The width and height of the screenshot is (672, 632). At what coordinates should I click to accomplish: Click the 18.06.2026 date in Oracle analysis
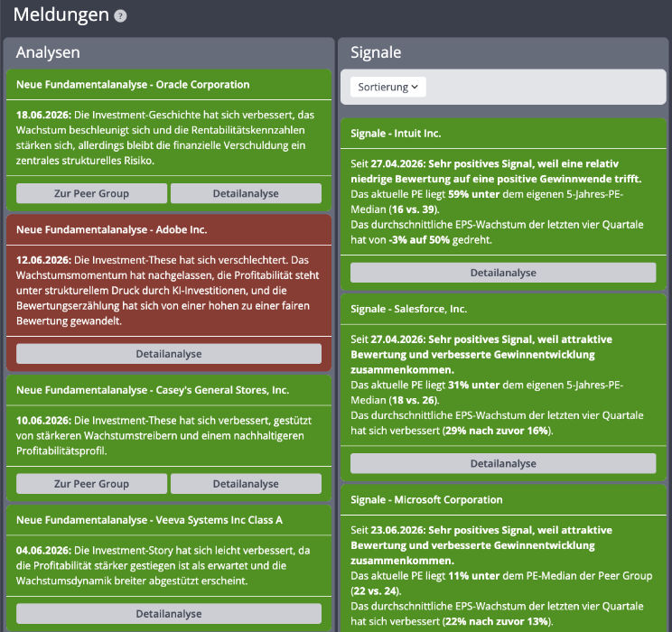[43, 115]
